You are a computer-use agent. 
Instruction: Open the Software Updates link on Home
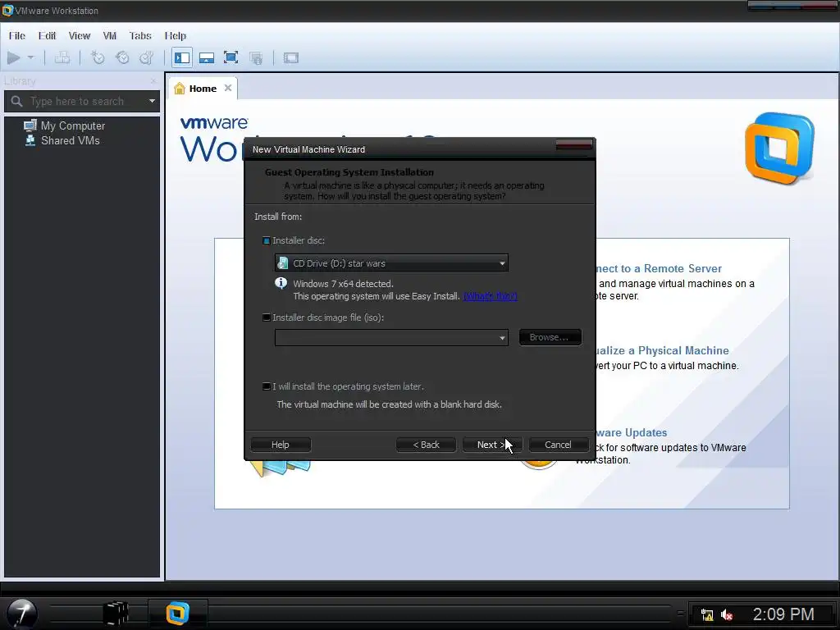632,432
